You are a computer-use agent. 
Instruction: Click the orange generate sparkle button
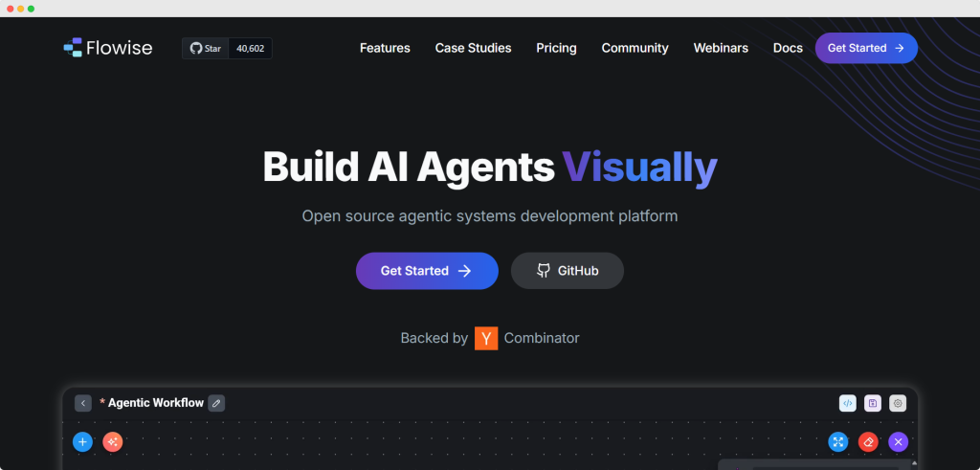click(113, 442)
